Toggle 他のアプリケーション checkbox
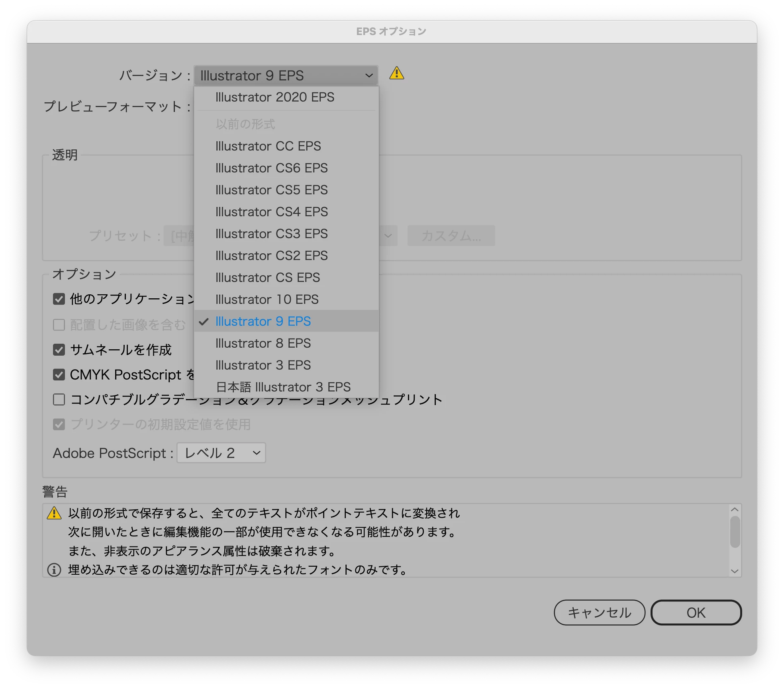Image resolution: width=784 pixels, height=689 pixels. [x=59, y=299]
